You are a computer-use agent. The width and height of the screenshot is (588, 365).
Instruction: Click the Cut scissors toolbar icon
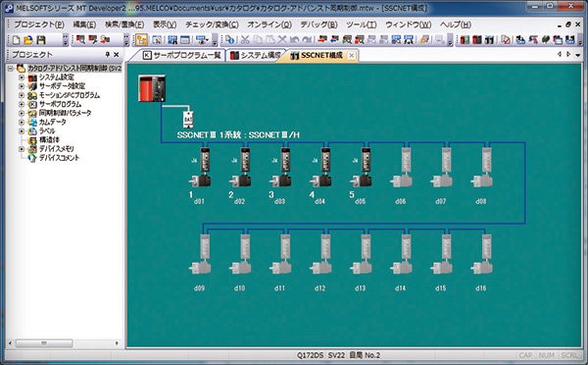(x=245, y=40)
